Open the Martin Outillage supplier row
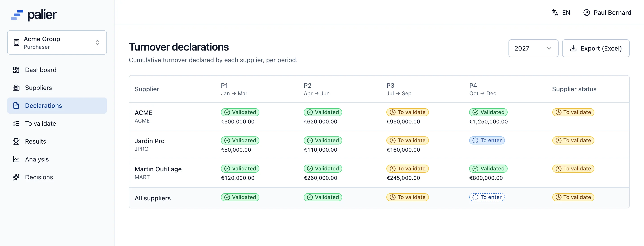This screenshot has width=644, height=246. pos(379,173)
